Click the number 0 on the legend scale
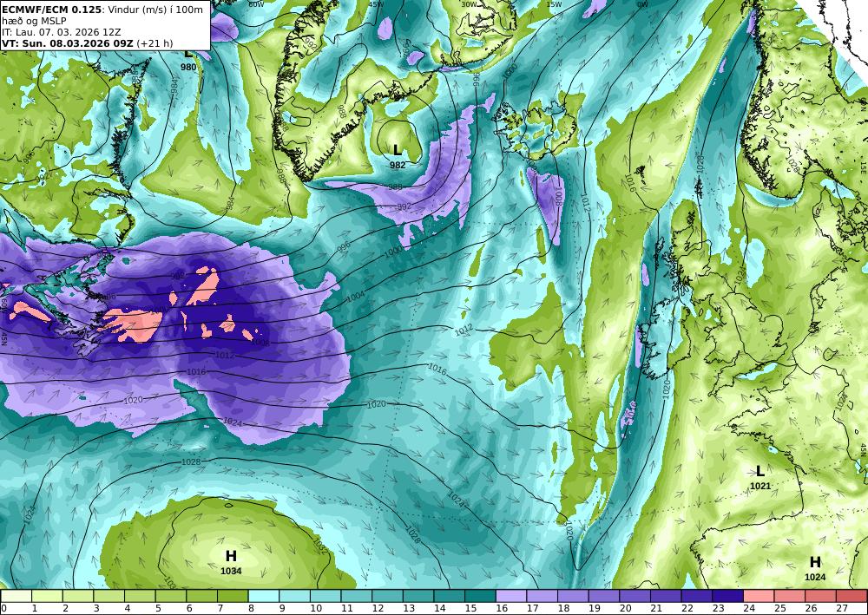868x615 pixels. click(3, 608)
